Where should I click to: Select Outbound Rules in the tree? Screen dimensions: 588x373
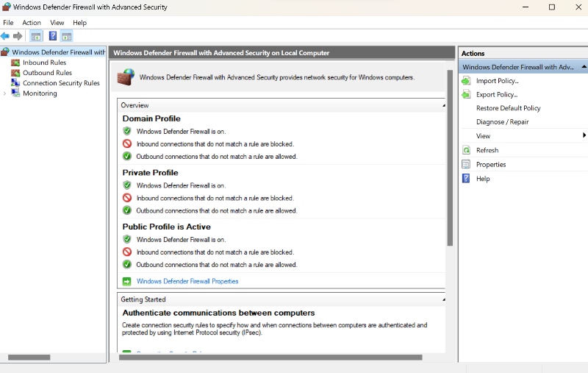(47, 73)
